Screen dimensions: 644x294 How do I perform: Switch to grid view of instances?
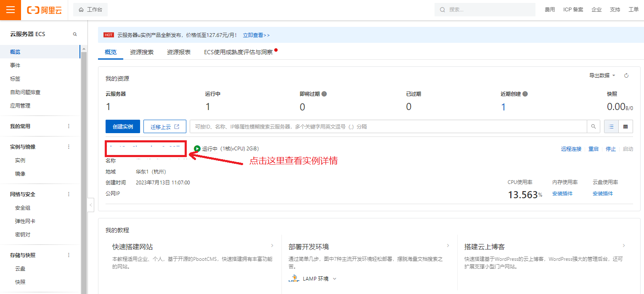pos(625,126)
